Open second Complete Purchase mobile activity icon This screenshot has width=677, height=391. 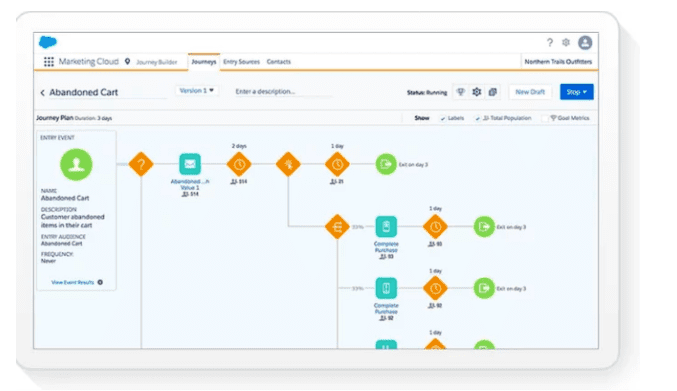coord(386,288)
